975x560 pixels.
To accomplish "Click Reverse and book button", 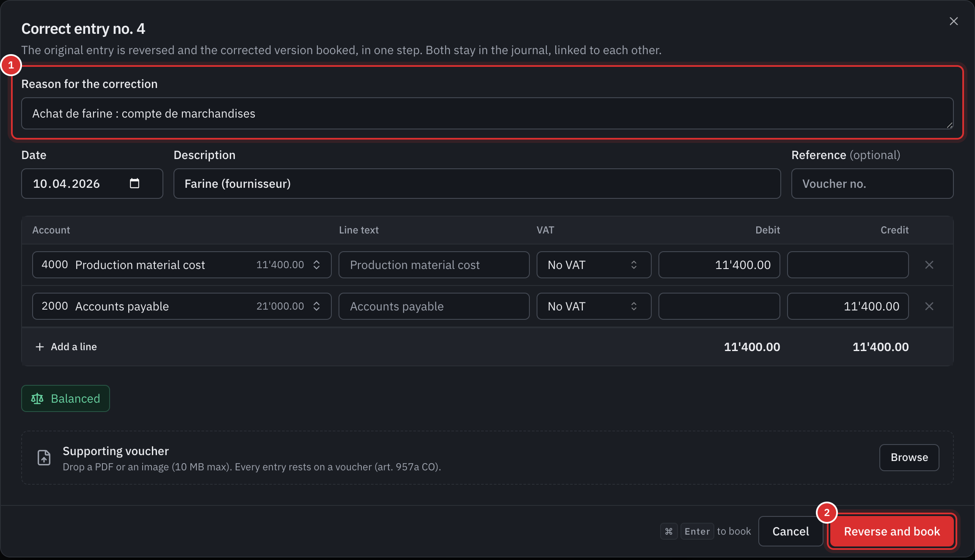I will pos(892,531).
